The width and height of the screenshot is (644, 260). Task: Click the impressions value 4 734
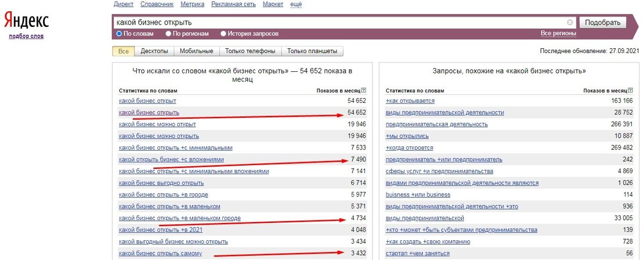click(358, 218)
